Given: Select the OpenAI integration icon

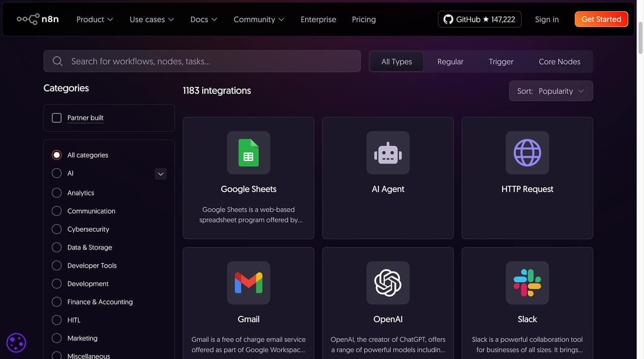Looking at the screenshot, I should pos(388,283).
